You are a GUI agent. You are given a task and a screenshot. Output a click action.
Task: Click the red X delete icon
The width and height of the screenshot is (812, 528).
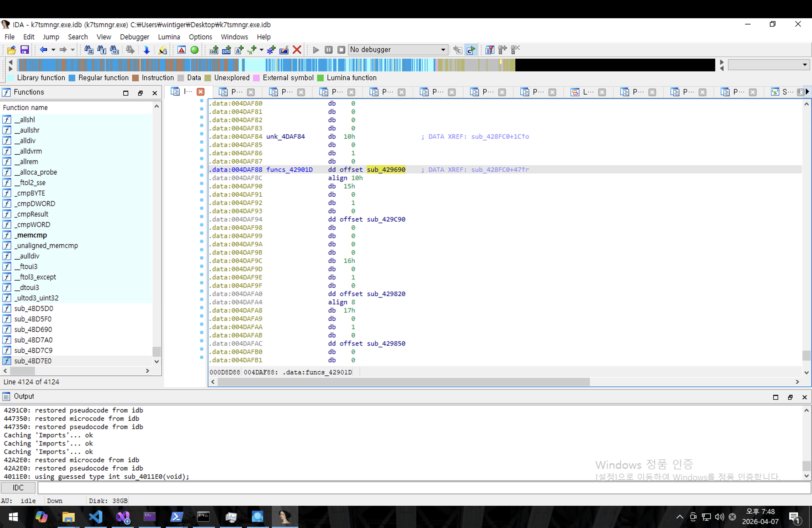click(x=297, y=50)
